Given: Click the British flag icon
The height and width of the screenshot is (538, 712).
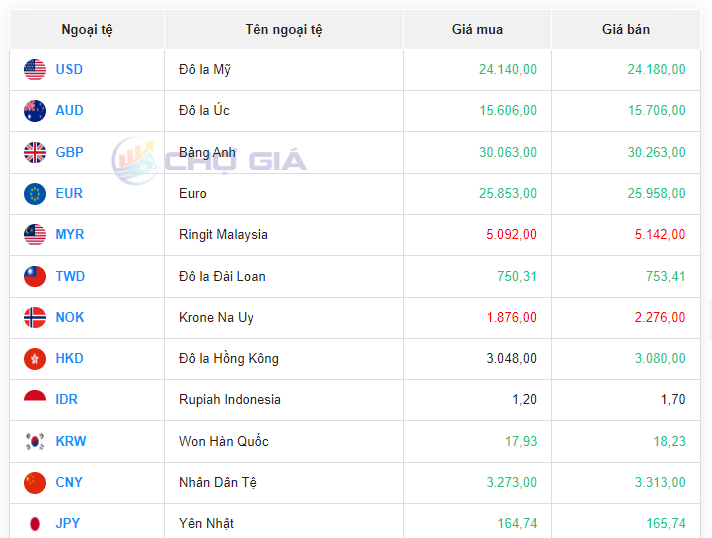Looking at the screenshot, I should tap(35, 153).
